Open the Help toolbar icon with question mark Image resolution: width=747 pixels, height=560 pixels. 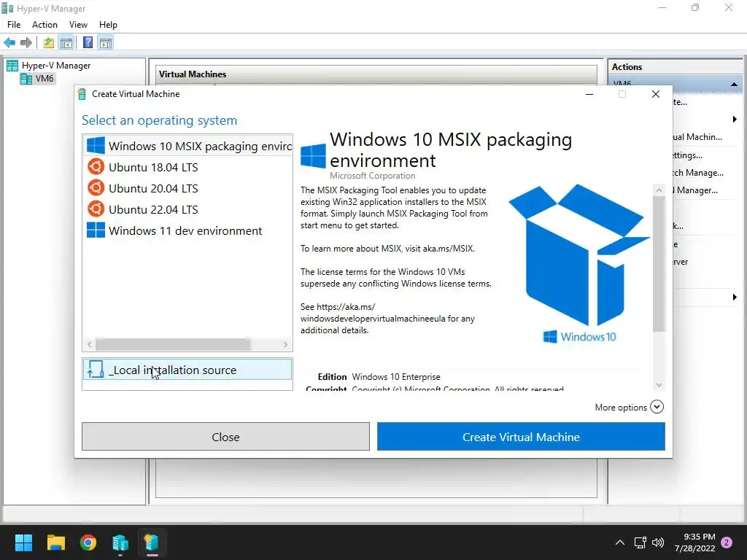(x=88, y=43)
